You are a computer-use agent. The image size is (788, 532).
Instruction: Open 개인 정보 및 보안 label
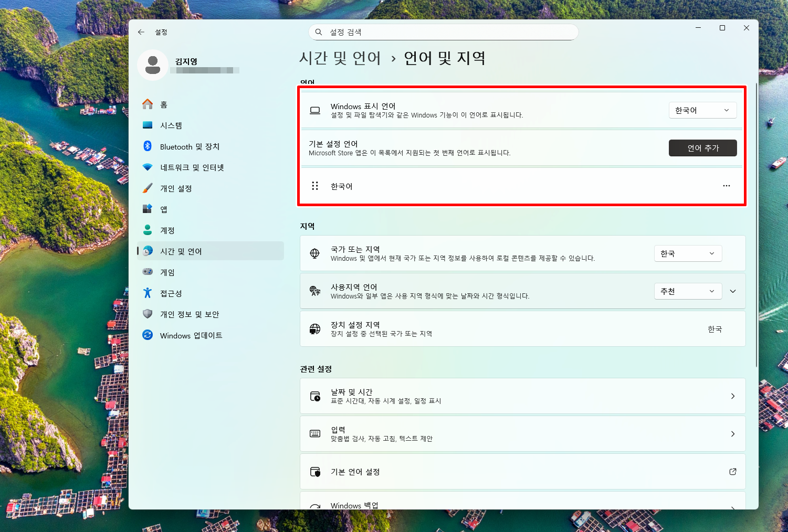click(190, 314)
